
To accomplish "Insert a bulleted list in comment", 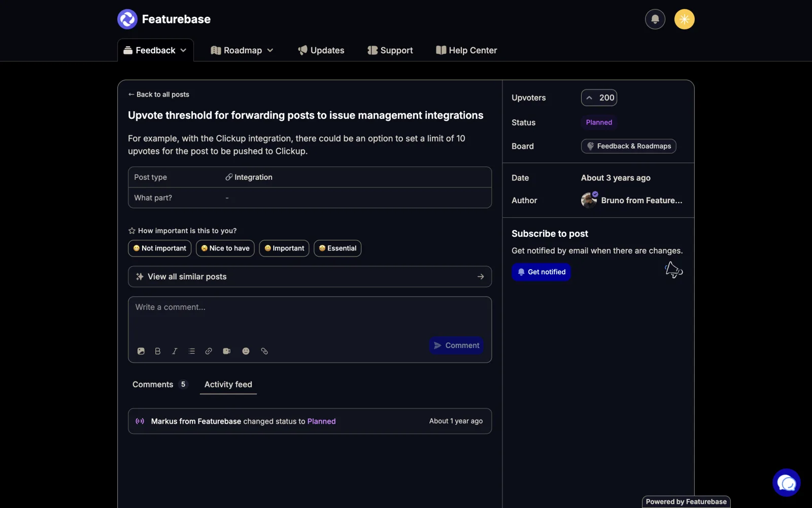I will pos(191,351).
